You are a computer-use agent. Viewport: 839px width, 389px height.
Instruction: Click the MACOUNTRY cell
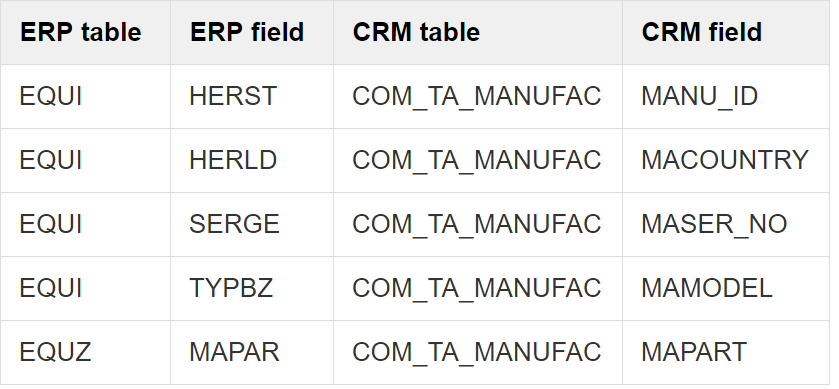click(726, 161)
